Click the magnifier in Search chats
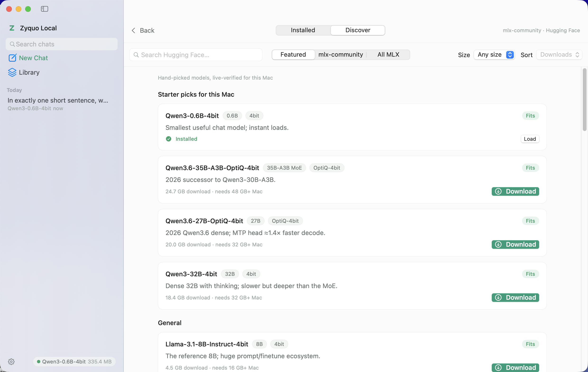588x372 pixels. point(12,44)
